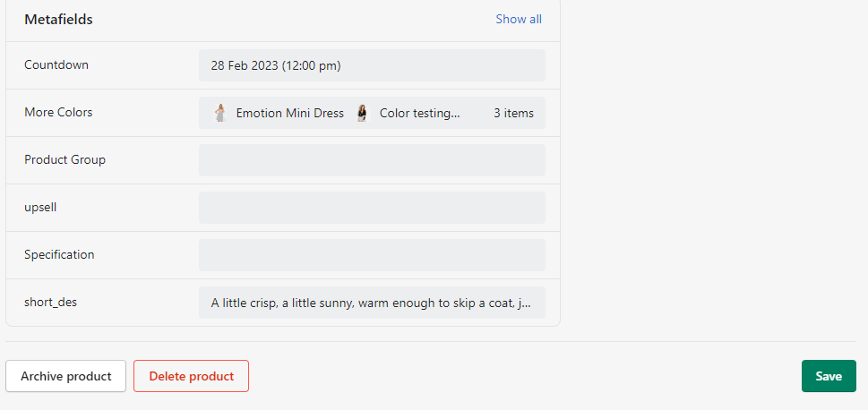Select the Product Group label
The height and width of the screenshot is (410, 868).
[x=64, y=159]
